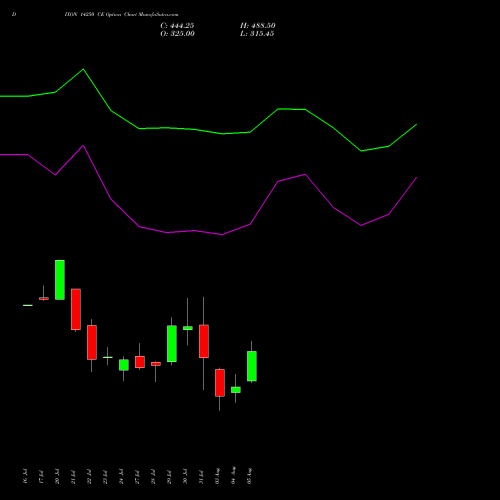Select the small red candle for 17 Jul
The height and width of the screenshot is (500, 500).
pos(44,299)
